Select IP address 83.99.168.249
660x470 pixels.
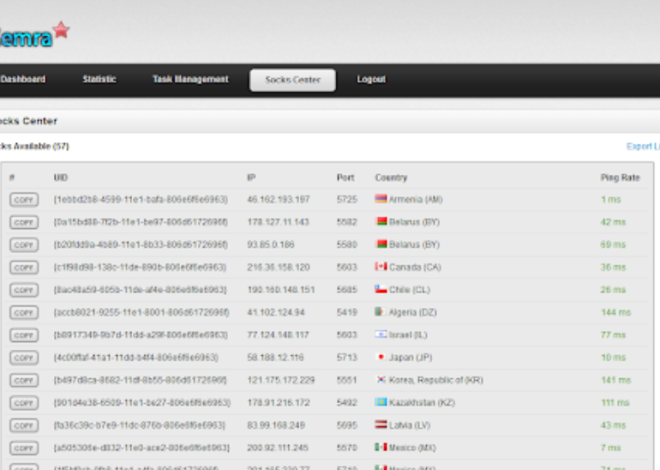click(276, 425)
